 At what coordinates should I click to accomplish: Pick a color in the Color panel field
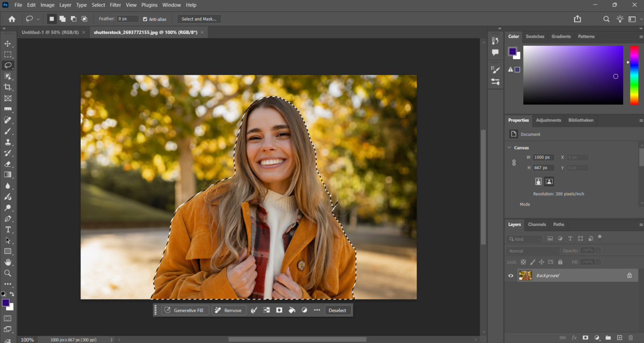click(573, 75)
